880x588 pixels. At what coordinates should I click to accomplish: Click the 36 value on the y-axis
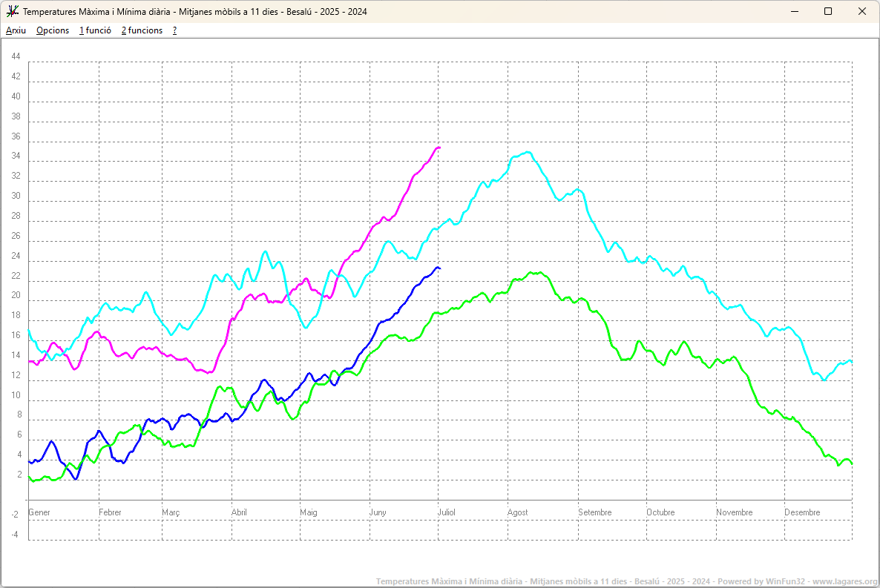(16, 136)
